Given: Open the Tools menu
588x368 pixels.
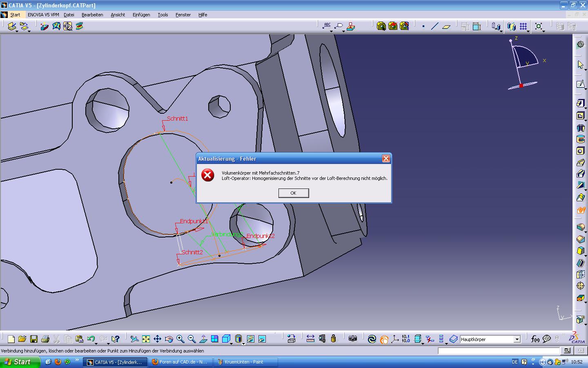Looking at the screenshot, I should pos(163,15).
